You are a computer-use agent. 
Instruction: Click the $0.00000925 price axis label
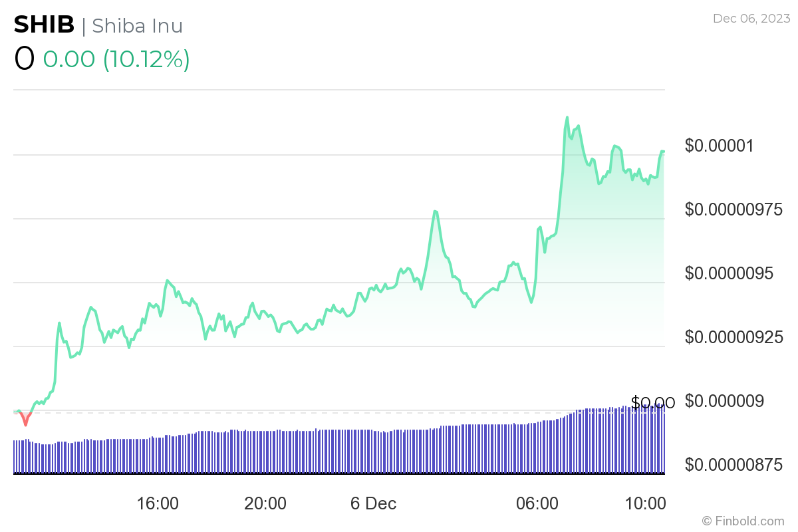point(735,336)
